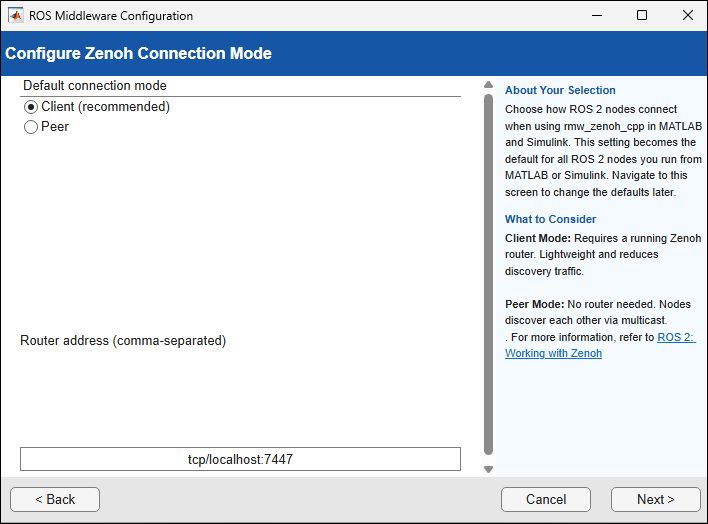
Task: Click the router address input field
Action: (240, 459)
